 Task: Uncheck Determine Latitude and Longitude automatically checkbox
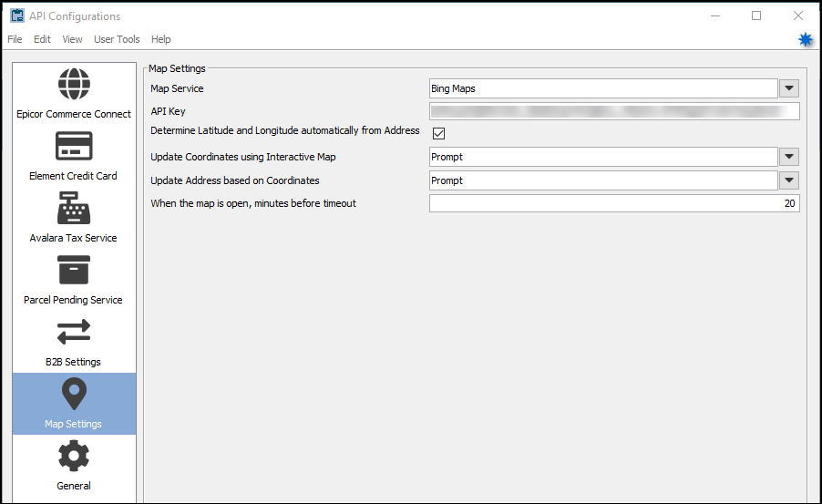(x=438, y=133)
